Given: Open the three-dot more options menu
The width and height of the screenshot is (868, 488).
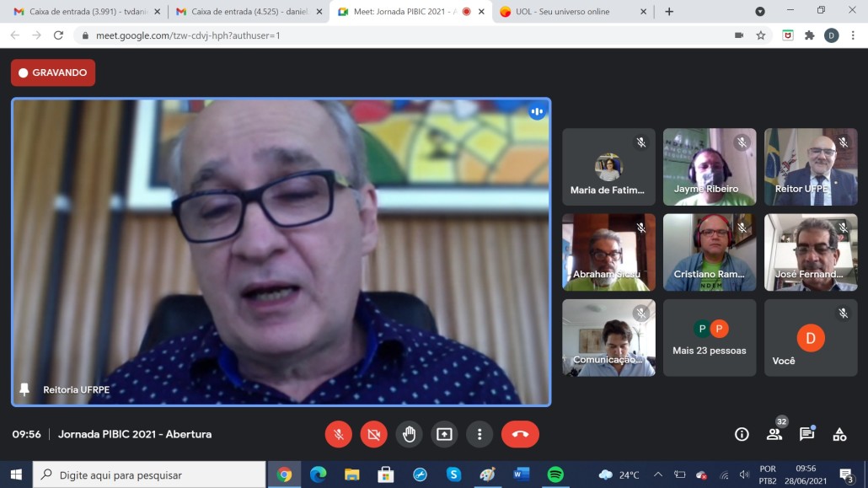Looking at the screenshot, I should coord(480,434).
